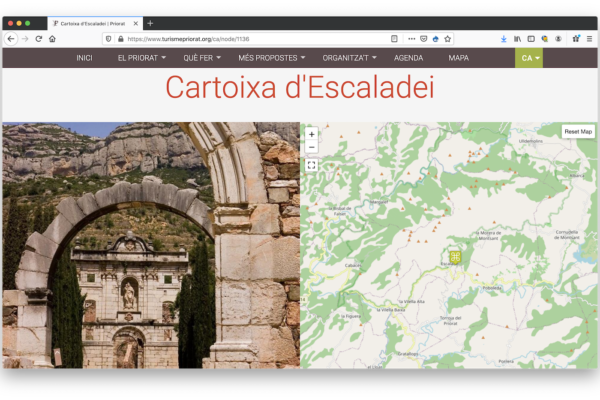This screenshot has width=600, height=400.
Task: Open a new browser tab
Action: click(150, 23)
